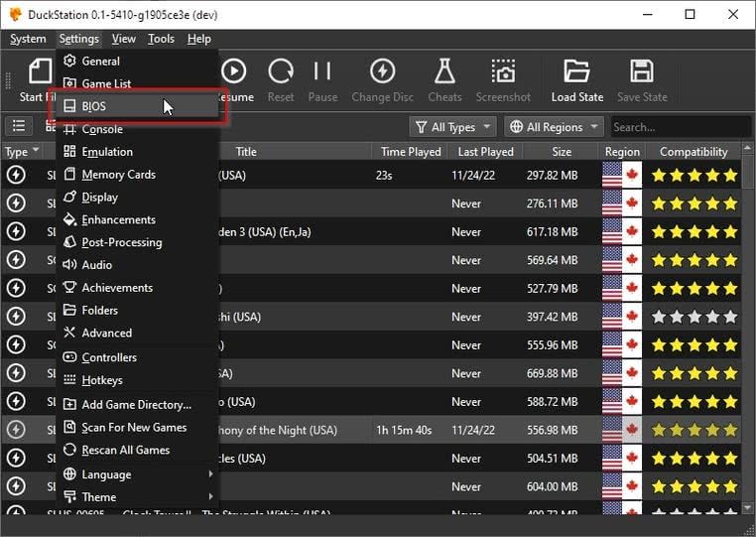The width and height of the screenshot is (756, 537).
Task: Switch to game list view icon
Action: pos(19,126)
